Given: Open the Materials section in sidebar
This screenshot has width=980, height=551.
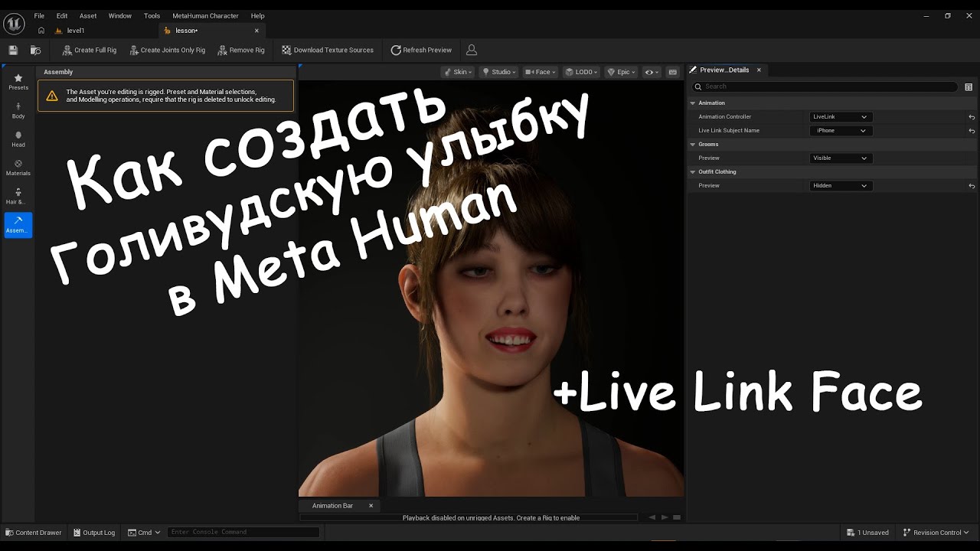Looking at the screenshot, I should 18,168.
